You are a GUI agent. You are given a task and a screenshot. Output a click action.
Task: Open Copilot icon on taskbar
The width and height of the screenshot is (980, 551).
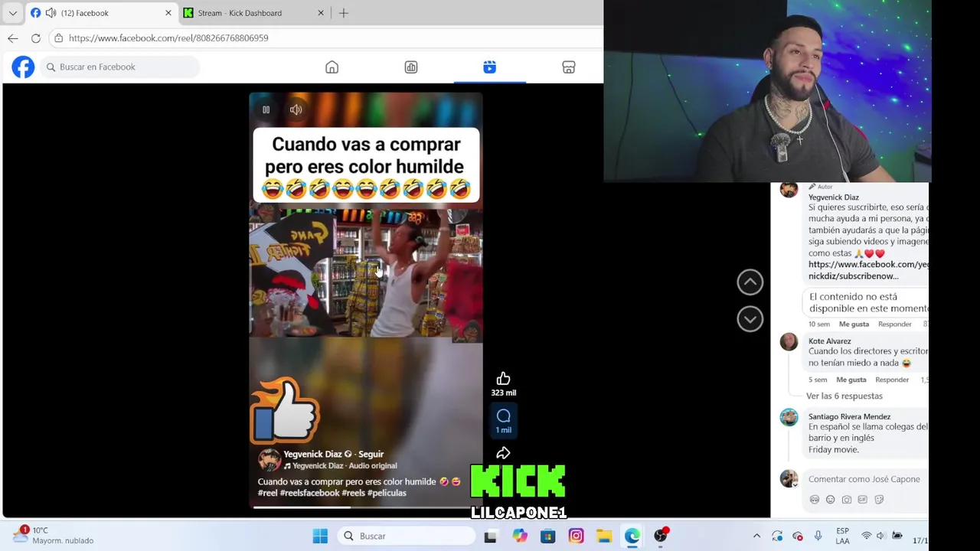[520, 536]
